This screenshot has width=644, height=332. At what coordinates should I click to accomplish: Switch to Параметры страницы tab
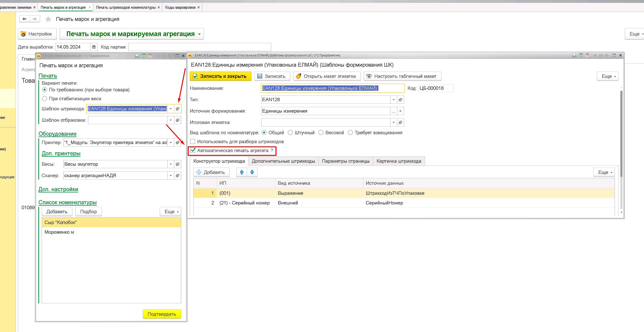346,161
